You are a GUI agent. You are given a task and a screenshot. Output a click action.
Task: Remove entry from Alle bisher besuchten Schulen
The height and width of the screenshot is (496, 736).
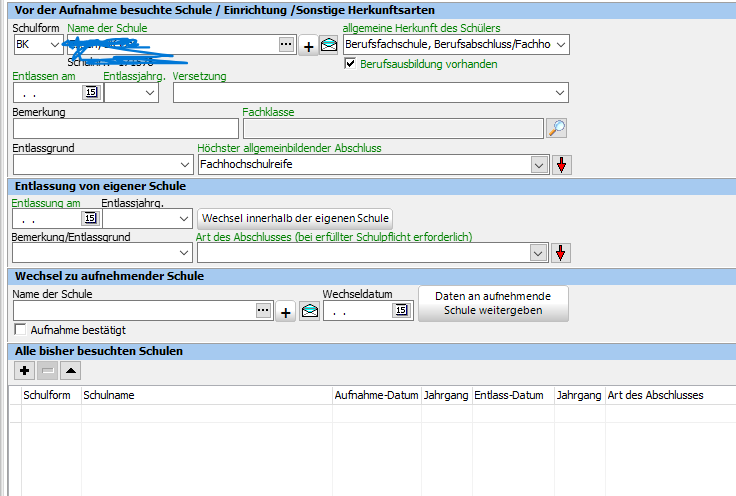[x=47, y=371]
